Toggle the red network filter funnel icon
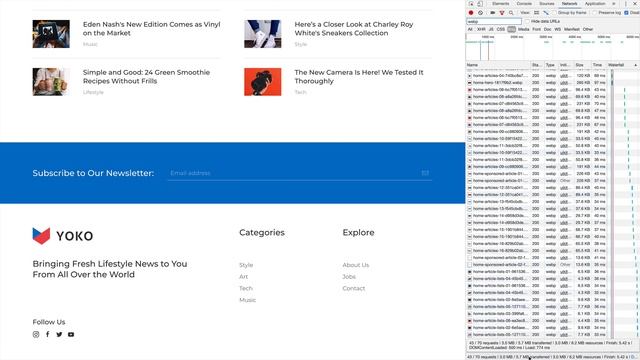 click(502, 13)
